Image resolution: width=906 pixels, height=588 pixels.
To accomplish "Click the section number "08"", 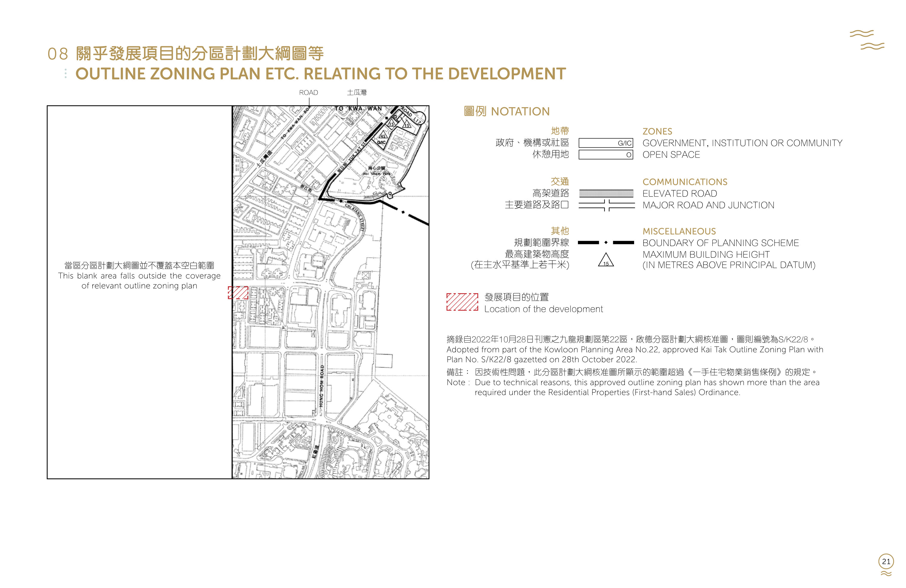I will point(58,54).
